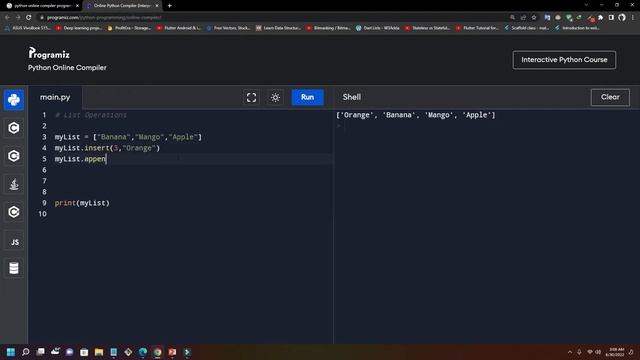Open the browser three-dot menu
640x360 pixels.
(633, 18)
